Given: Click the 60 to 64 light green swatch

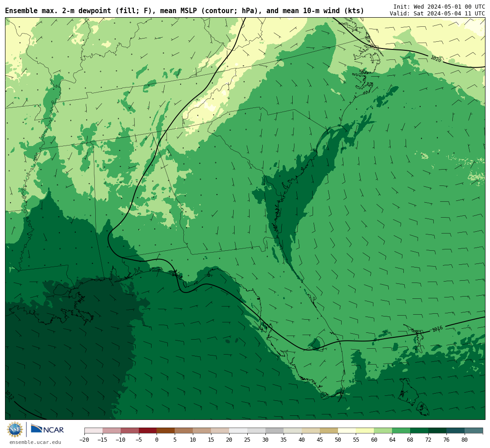Looking at the screenshot, I should click(383, 431).
